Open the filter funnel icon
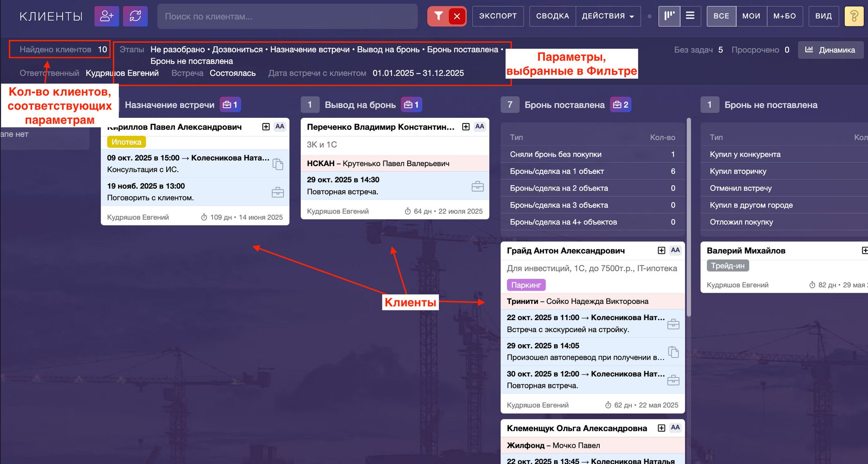Screen dimensions: 868x464 pyautogui.click(x=438, y=16)
